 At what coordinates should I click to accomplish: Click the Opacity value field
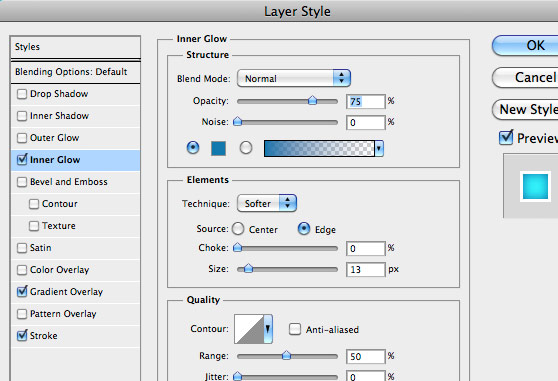pyautogui.click(x=366, y=102)
